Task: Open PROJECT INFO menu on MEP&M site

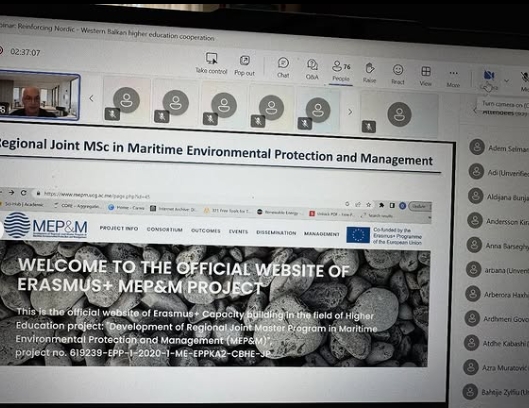Action: pyautogui.click(x=119, y=228)
